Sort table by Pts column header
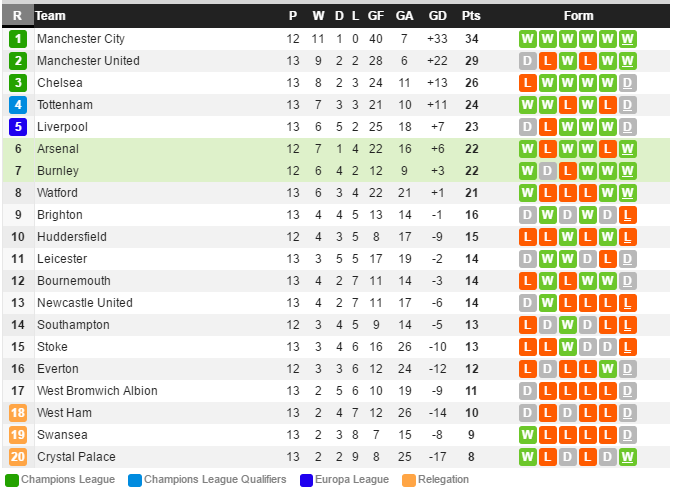This screenshot has height=494, width=679. tap(471, 16)
